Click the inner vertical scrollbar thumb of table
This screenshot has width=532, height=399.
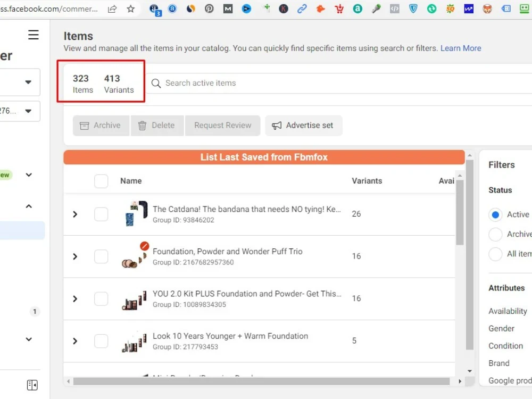coord(460,213)
